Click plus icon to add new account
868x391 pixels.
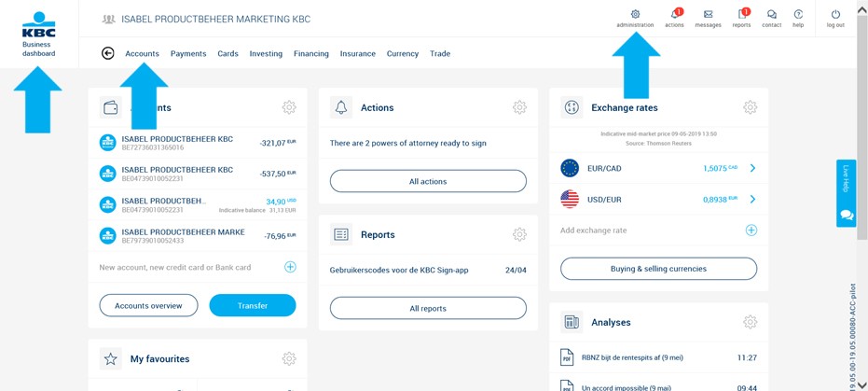[290, 267]
